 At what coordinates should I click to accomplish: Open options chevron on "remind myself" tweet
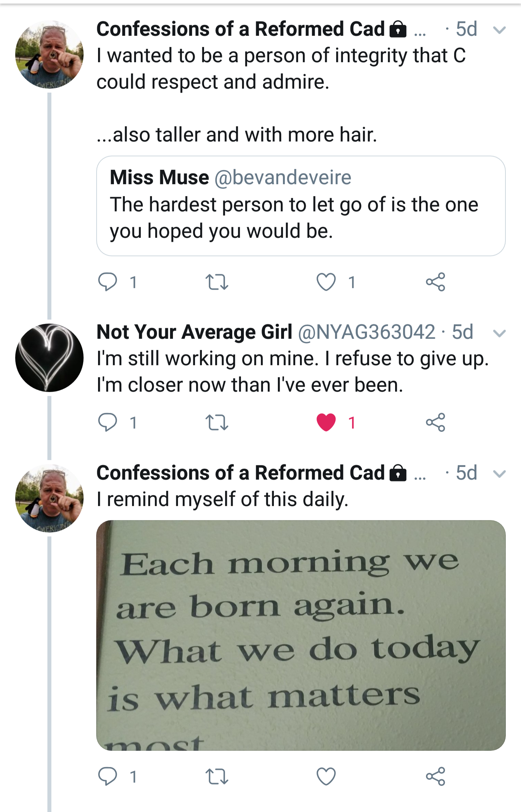tap(499, 474)
